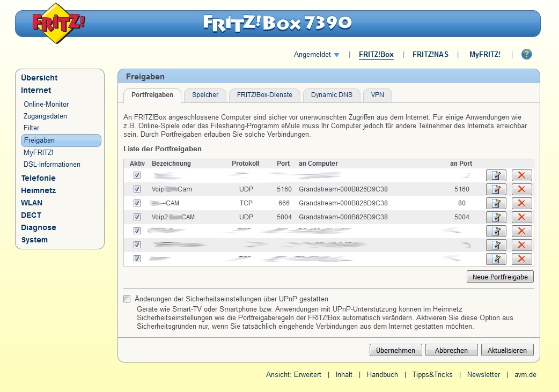
Task: Edit the CAM TCP 666 rule
Action: pyautogui.click(x=496, y=203)
